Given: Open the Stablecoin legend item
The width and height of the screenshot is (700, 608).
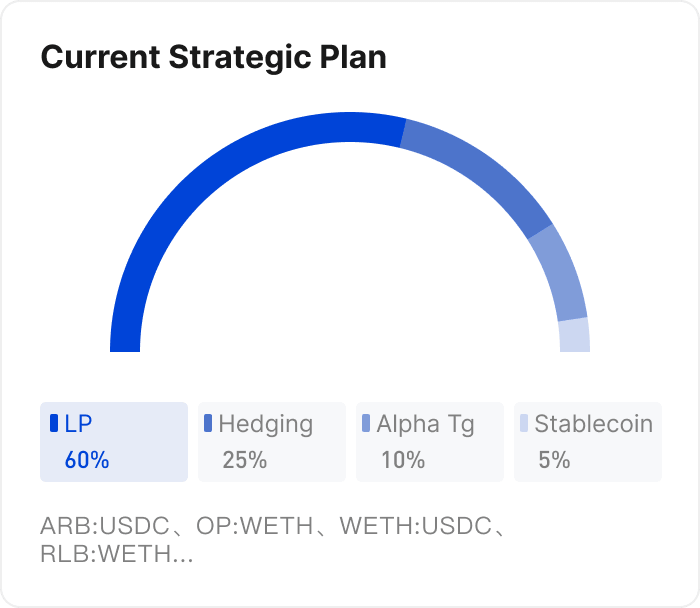Looking at the screenshot, I should click(587, 441).
